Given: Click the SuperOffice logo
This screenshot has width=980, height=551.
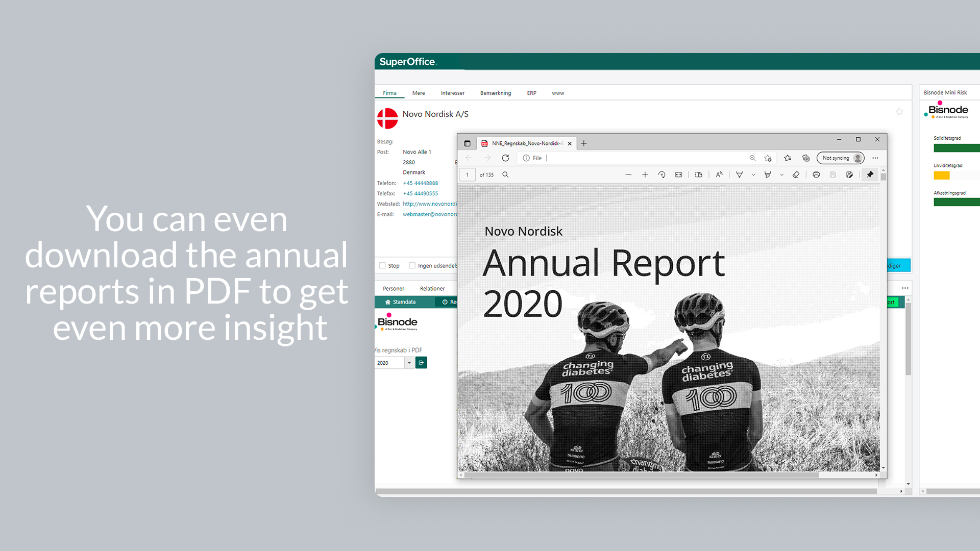Looking at the screenshot, I should pyautogui.click(x=408, y=62).
